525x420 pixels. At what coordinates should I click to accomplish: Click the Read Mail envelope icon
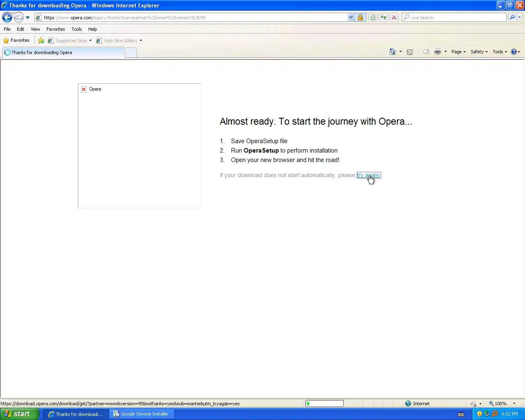tap(426, 52)
